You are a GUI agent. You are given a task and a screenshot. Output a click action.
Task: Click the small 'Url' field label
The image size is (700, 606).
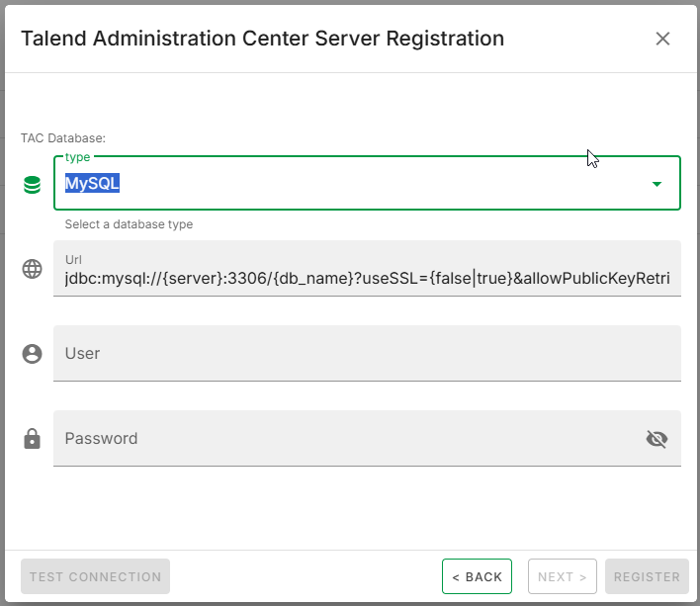point(72,259)
